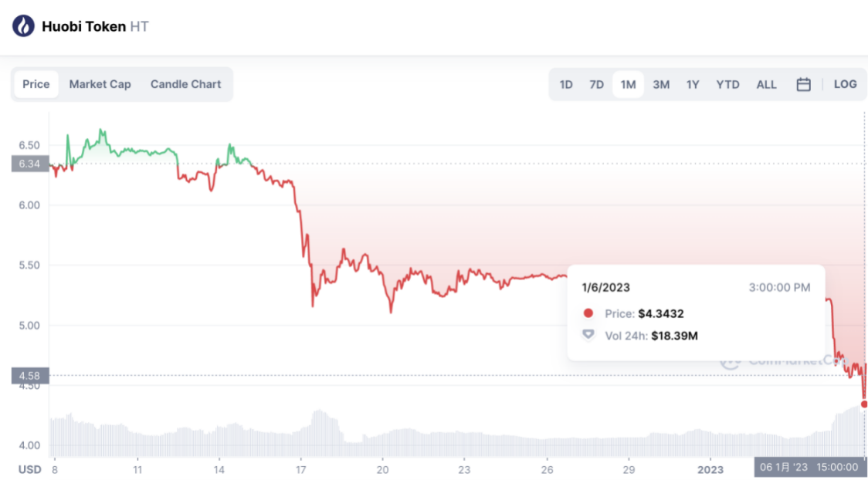Click the red Price dot in the tooltip
This screenshot has height=480, width=868.
pos(588,313)
